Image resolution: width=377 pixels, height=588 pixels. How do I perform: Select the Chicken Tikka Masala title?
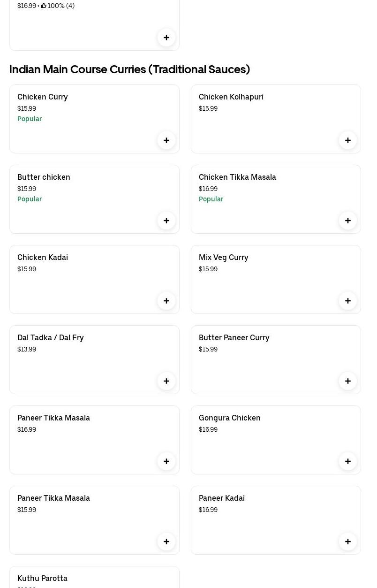point(237,177)
